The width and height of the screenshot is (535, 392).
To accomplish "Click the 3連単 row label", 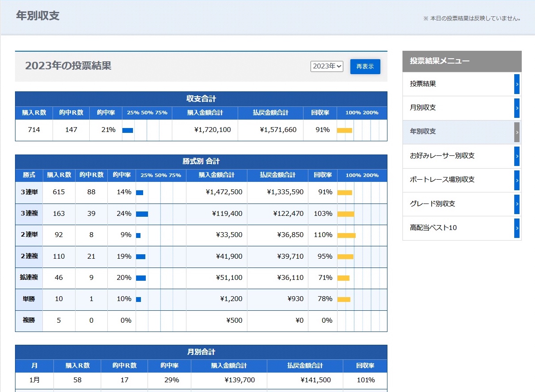I will pos(29,192).
